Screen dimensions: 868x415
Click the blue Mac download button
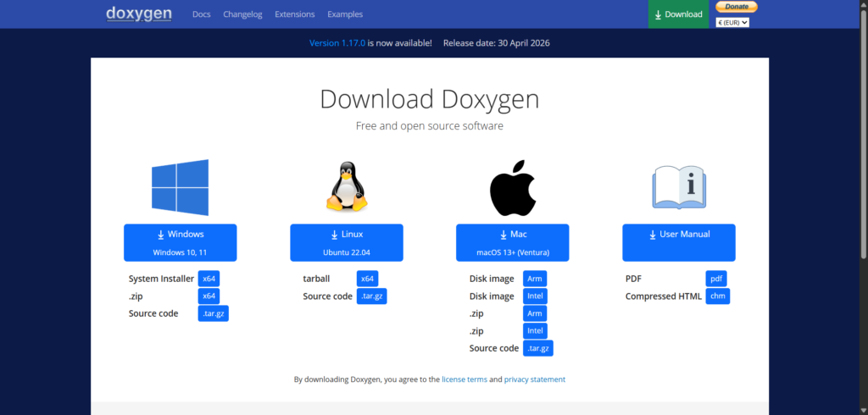(513, 242)
